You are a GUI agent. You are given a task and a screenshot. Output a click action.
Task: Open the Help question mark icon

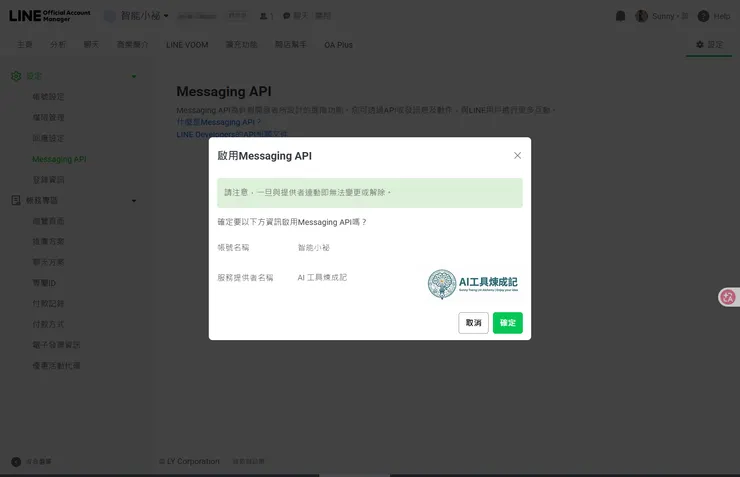(x=703, y=16)
